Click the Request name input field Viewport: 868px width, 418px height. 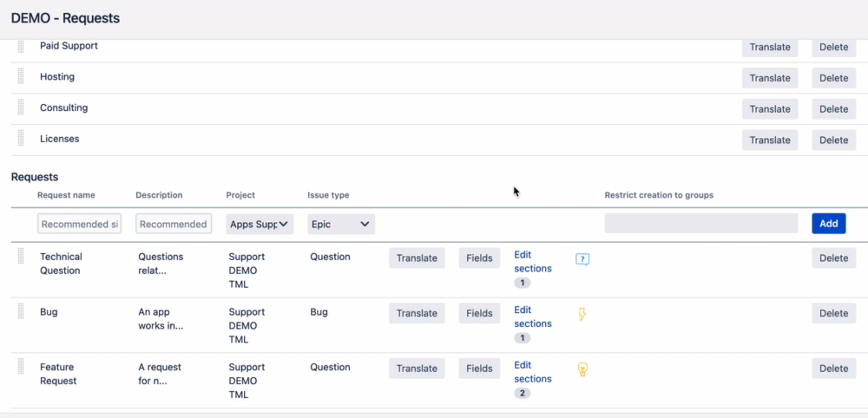pos(80,224)
